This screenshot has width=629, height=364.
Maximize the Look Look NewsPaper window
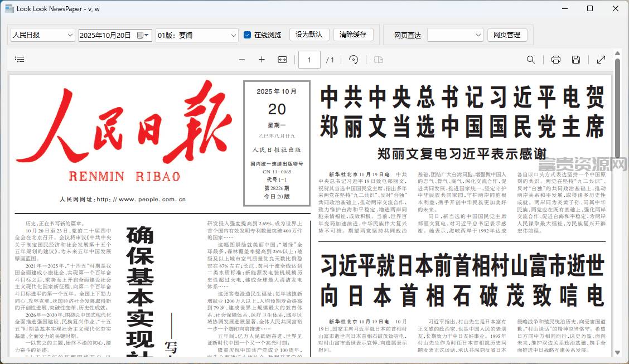click(x=590, y=8)
